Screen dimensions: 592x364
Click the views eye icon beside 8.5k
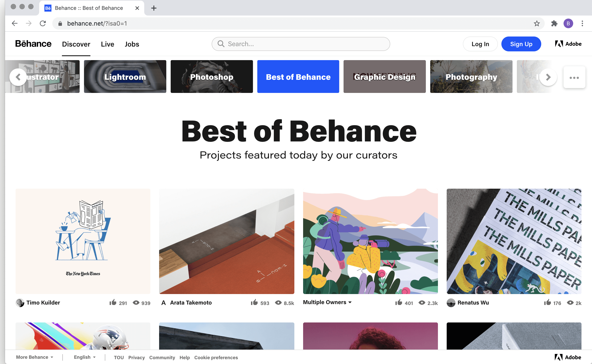pyautogui.click(x=278, y=303)
